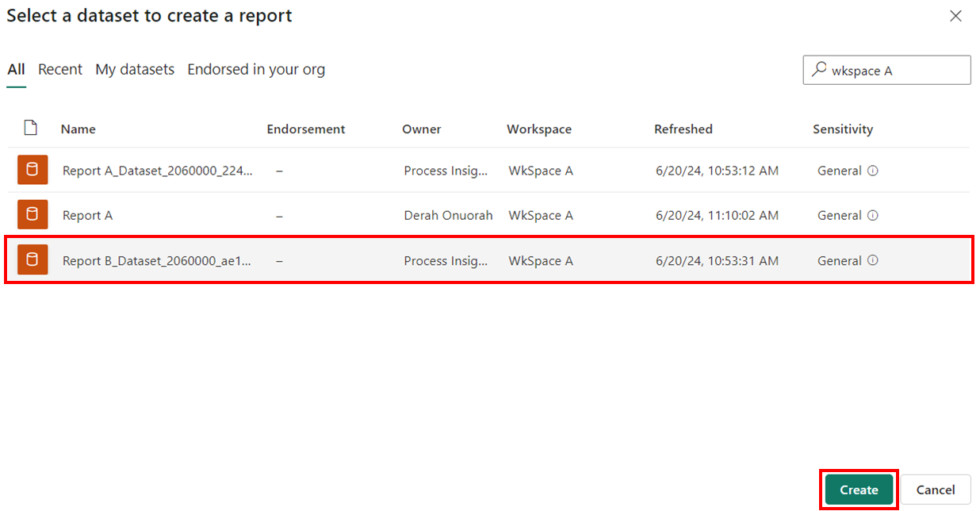Click refreshed time 6/20/24, 10:53:31 AM
Image resolution: width=980 pixels, height=511 pixels.
coord(717,260)
